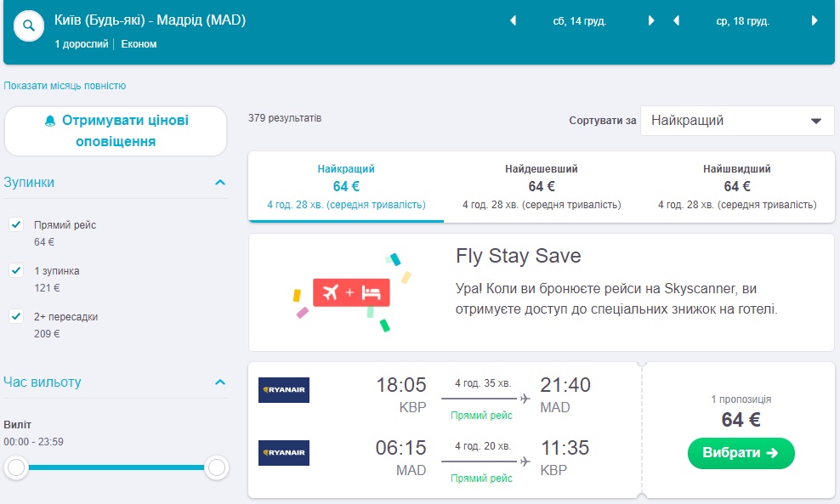Go to previous day before ср, 18 груд.

point(677,21)
